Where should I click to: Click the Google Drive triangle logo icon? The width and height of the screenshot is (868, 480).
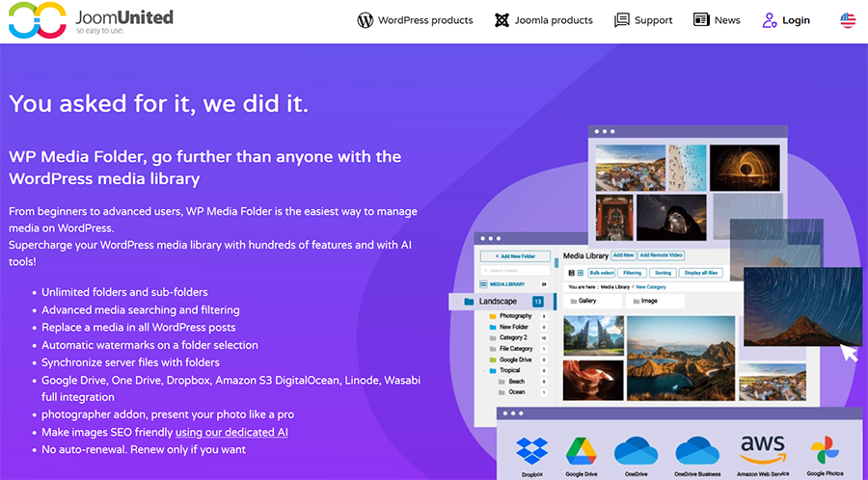click(582, 451)
